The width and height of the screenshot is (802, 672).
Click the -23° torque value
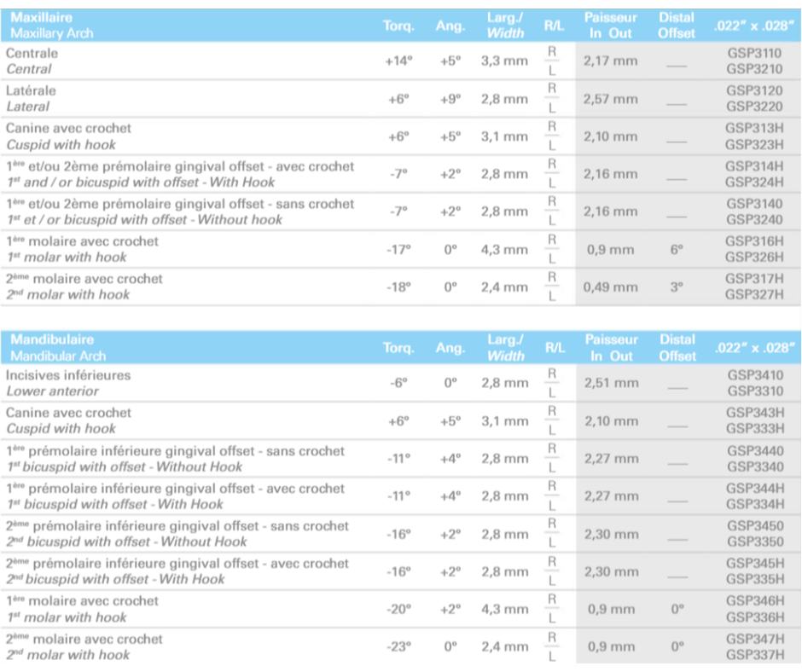(398, 647)
